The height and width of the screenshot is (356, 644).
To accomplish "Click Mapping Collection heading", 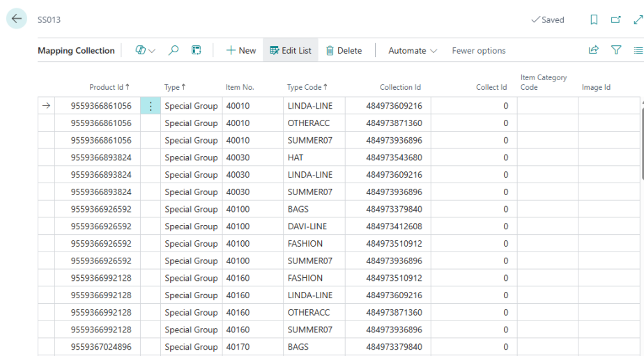I will coord(76,50).
